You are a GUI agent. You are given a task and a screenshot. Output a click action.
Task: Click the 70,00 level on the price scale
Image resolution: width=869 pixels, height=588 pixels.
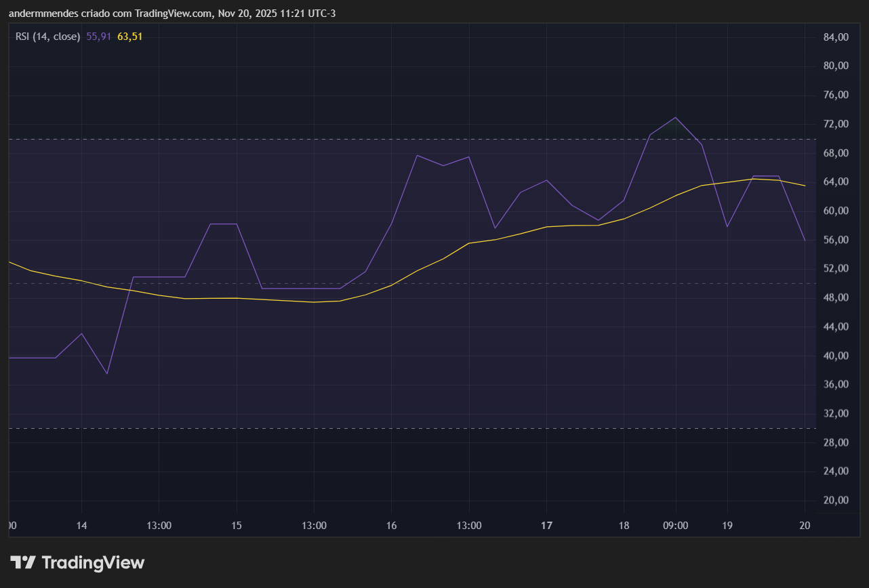pos(834,138)
